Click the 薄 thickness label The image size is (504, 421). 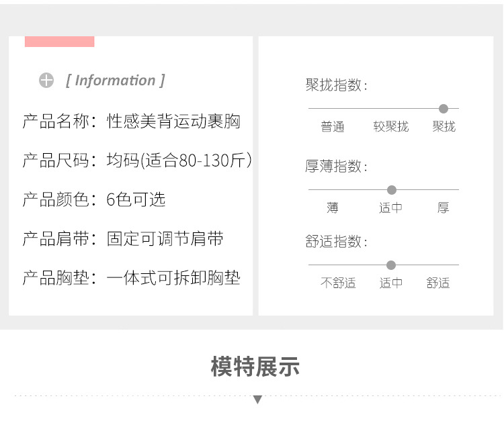click(333, 207)
